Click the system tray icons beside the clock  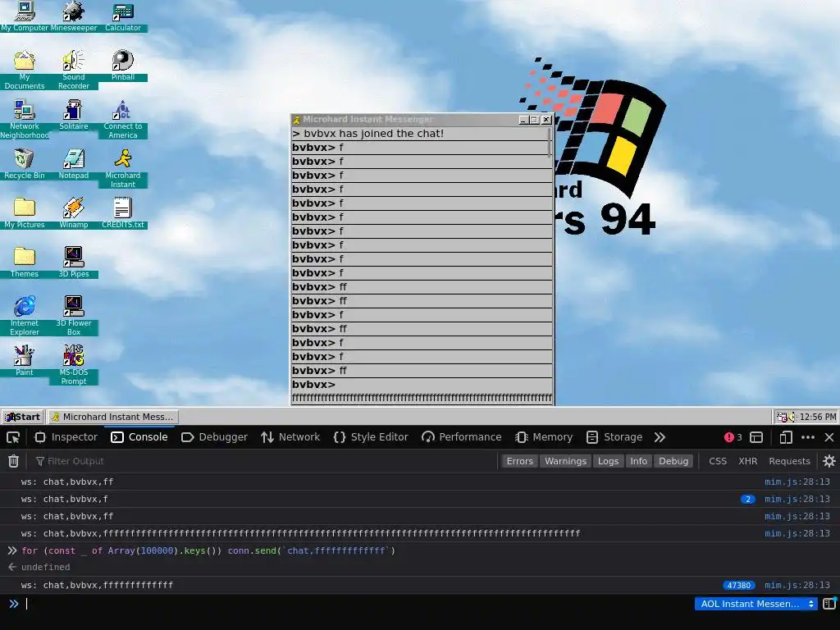click(787, 417)
